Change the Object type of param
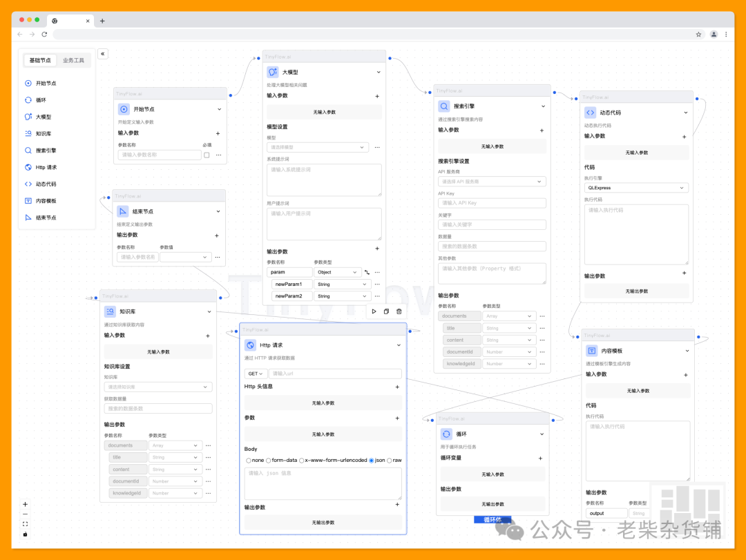Screen dimensions: 746x560 (x=337, y=273)
